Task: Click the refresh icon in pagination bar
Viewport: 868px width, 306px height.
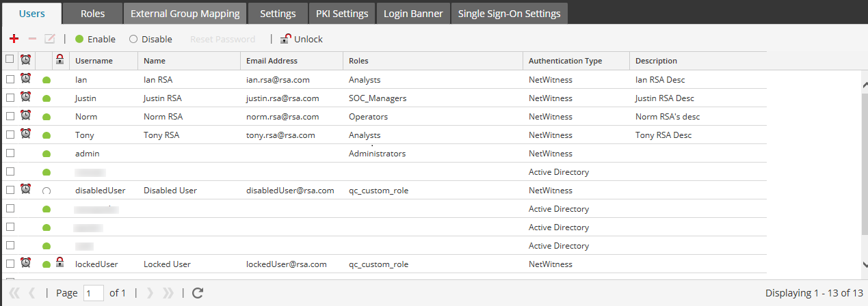Action: coord(198,293)
